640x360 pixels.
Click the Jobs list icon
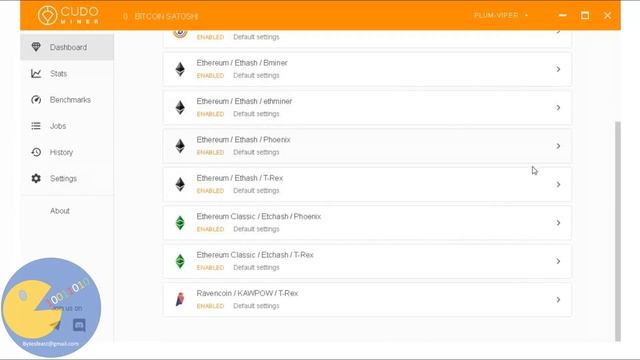point(36,126)
